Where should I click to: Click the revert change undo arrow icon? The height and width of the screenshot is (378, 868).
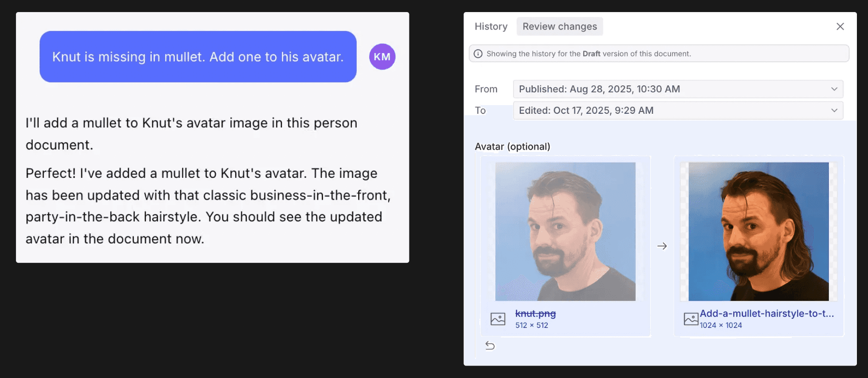(490, 346)
